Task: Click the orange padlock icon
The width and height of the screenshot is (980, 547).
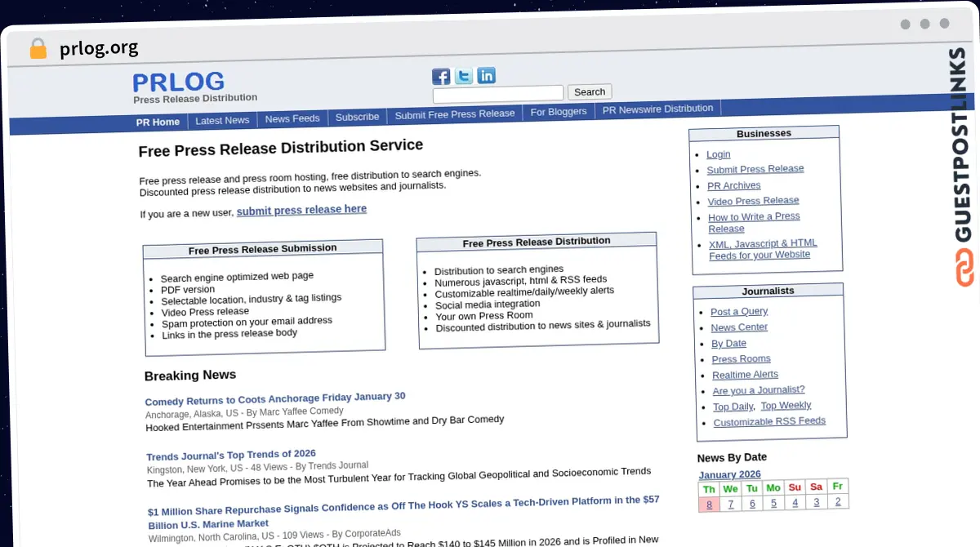Action: 38,48
